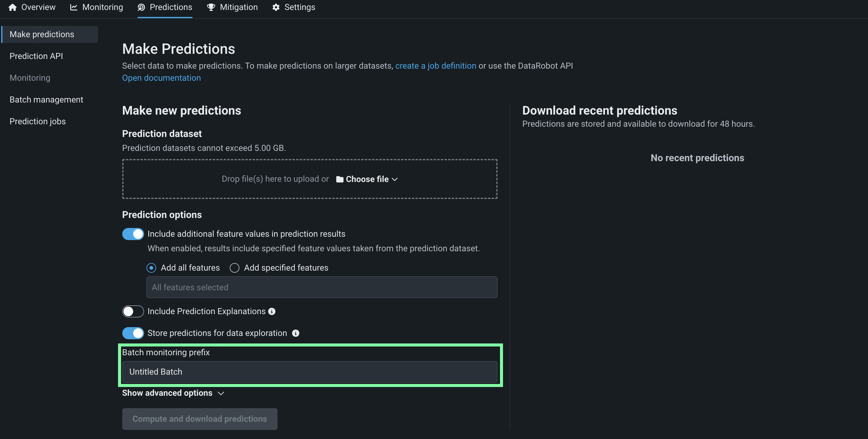The width and height of the screenshot is (868, 439).
Task: Click the Overview home icon
Action: point(12,7)
